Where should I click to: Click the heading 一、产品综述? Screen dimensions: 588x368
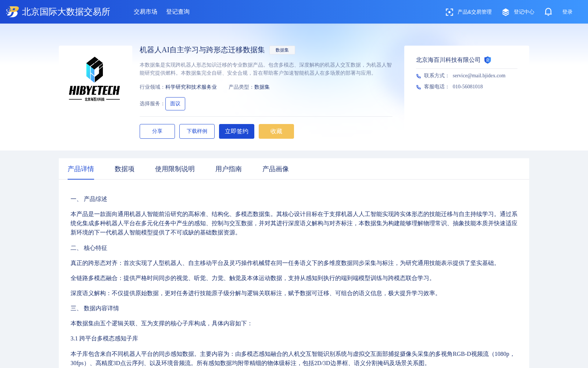(x=89, y=199)
